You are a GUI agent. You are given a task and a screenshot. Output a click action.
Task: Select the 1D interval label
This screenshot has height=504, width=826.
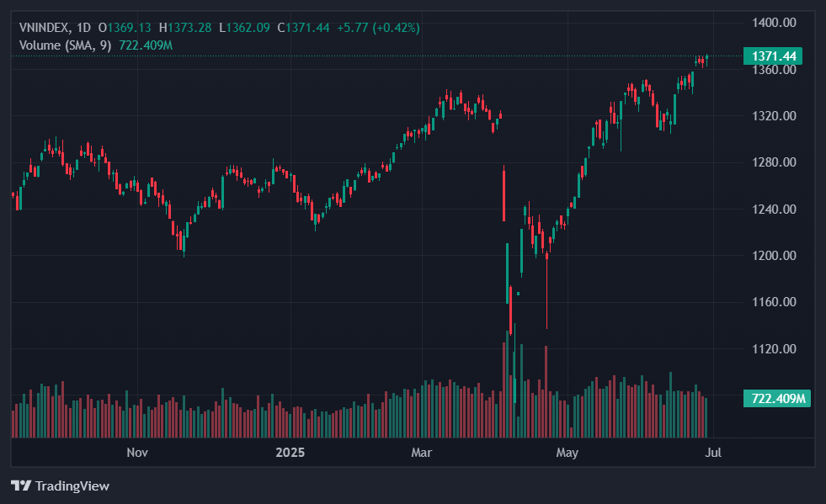(x=83, y=28)
